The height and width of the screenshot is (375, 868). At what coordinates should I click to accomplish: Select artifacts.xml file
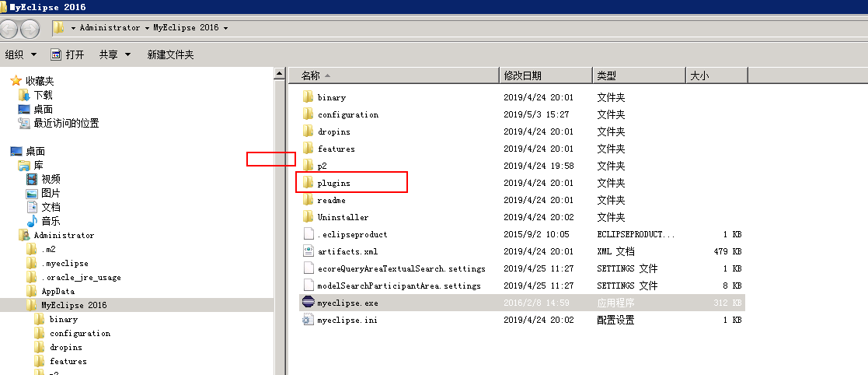click(x=347, y=251)
